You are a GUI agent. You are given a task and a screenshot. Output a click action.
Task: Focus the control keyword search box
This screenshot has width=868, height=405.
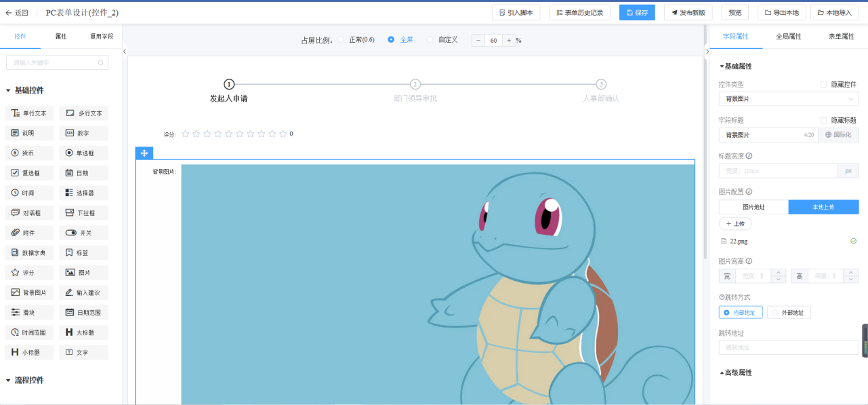(x=57, y=62)
